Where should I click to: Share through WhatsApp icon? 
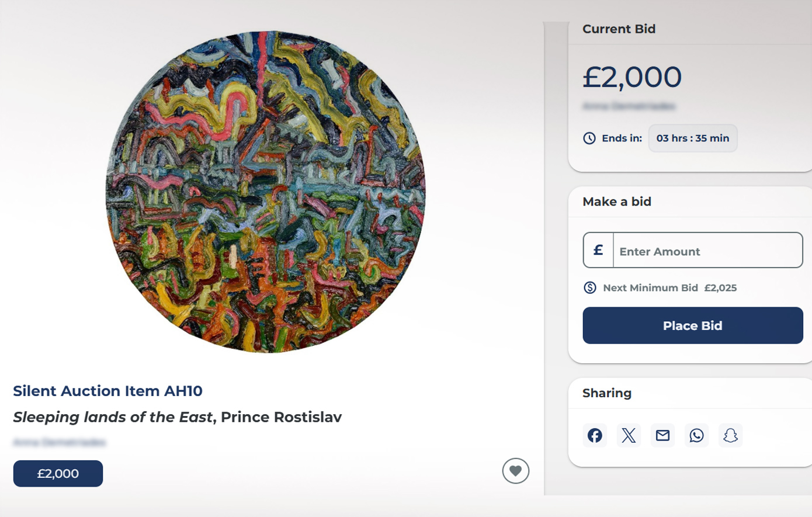click(696, 435)
